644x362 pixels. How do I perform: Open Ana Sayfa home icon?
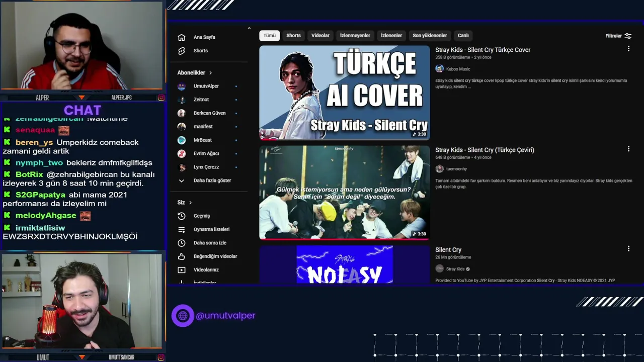[182, 37]
